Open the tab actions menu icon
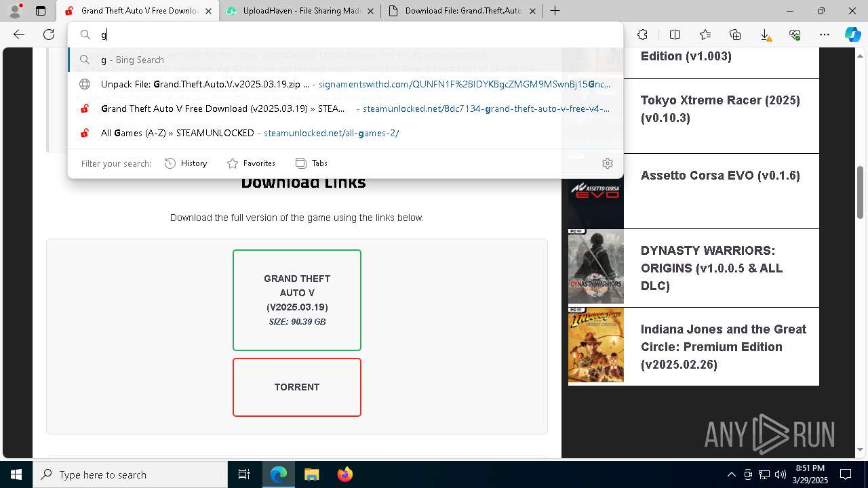The height and width of the screenshot is (488, 868). (x=41, y=11)
